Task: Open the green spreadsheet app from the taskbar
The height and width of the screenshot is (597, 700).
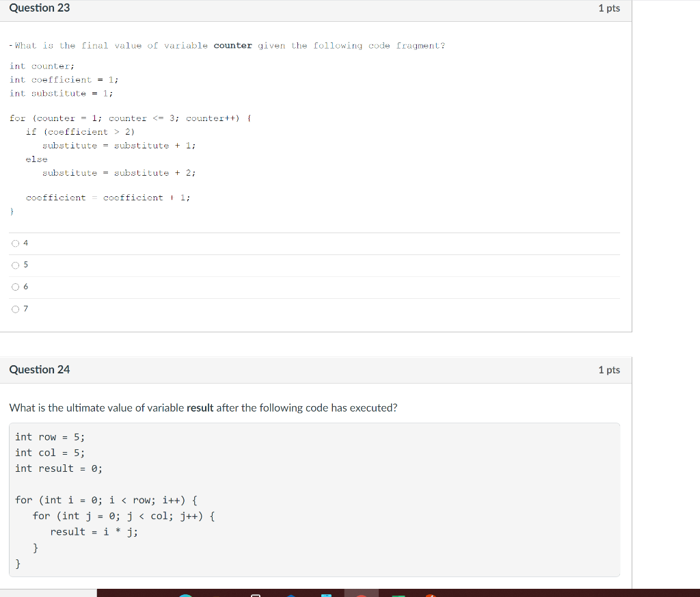Action: pyautogui.click(x=397, y=594)
